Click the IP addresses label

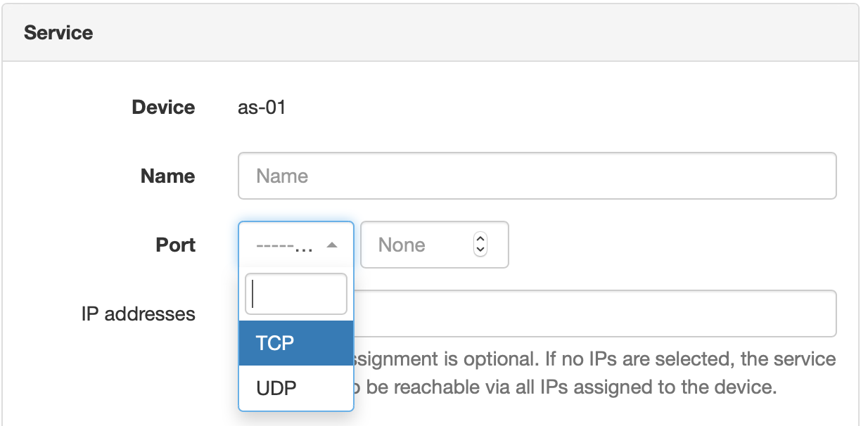(x=139, y=314)
